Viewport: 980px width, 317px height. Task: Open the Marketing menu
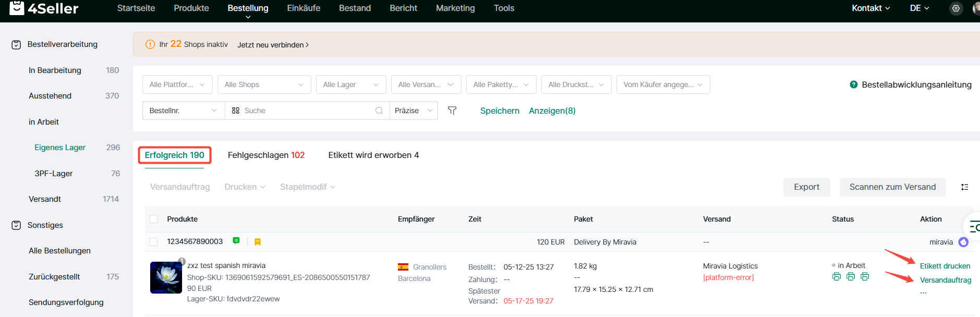(x=455, y=8)
